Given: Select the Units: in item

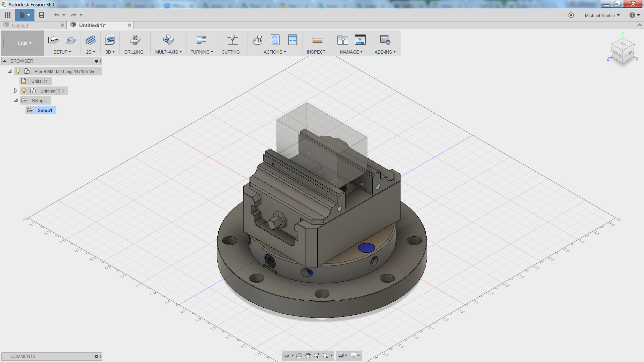Looking at the screenshot, I should coord(39,81).
